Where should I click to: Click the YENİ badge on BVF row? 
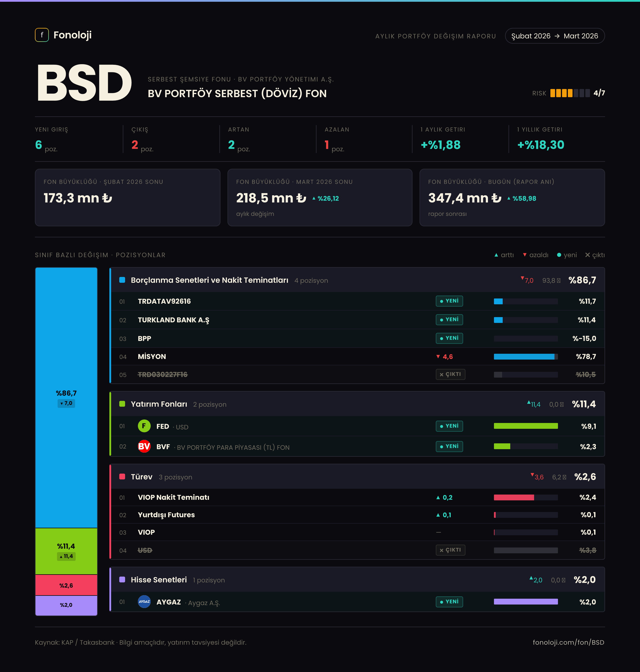coord(449,446)
